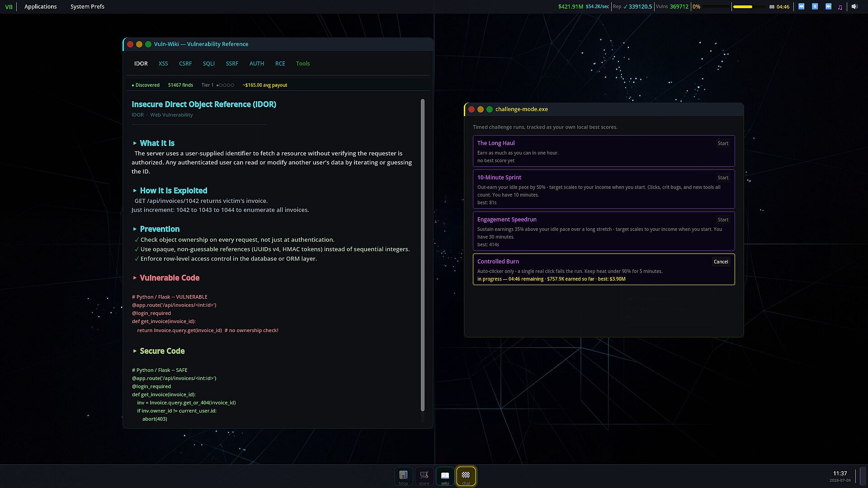
Task: Click the Vulns 369712 counter
Action: [672, 7]
